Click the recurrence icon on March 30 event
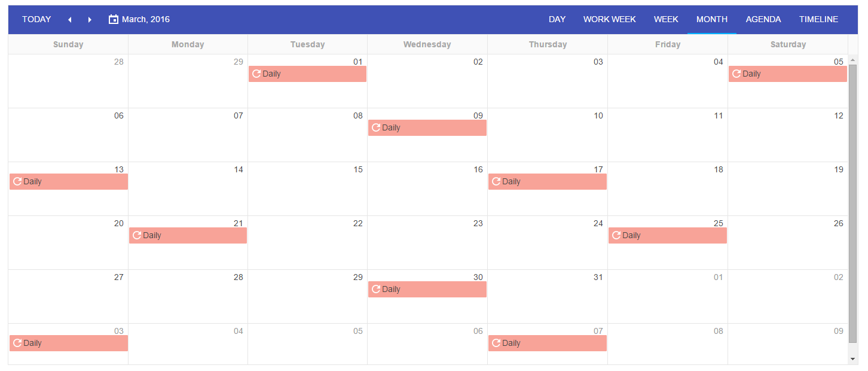 coord(376,289)
